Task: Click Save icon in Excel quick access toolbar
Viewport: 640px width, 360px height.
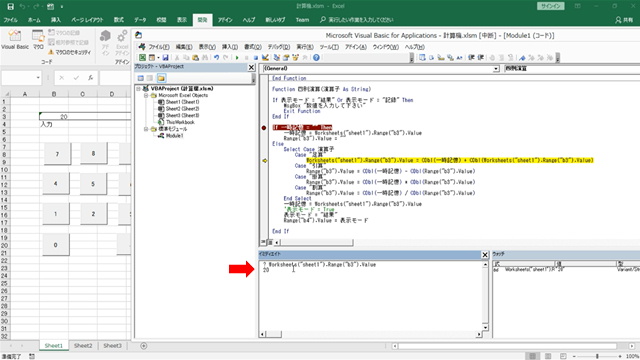Action: [x=11, y=7]
